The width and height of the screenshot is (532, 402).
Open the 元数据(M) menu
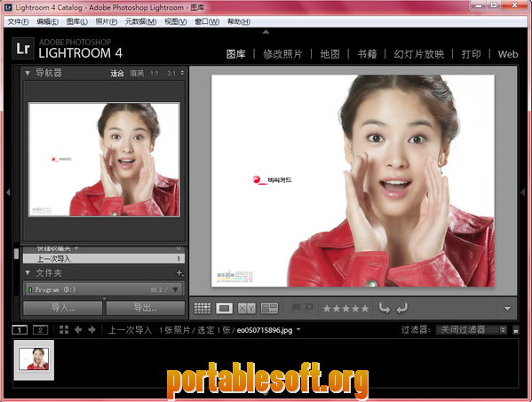(x=141, y=21)
